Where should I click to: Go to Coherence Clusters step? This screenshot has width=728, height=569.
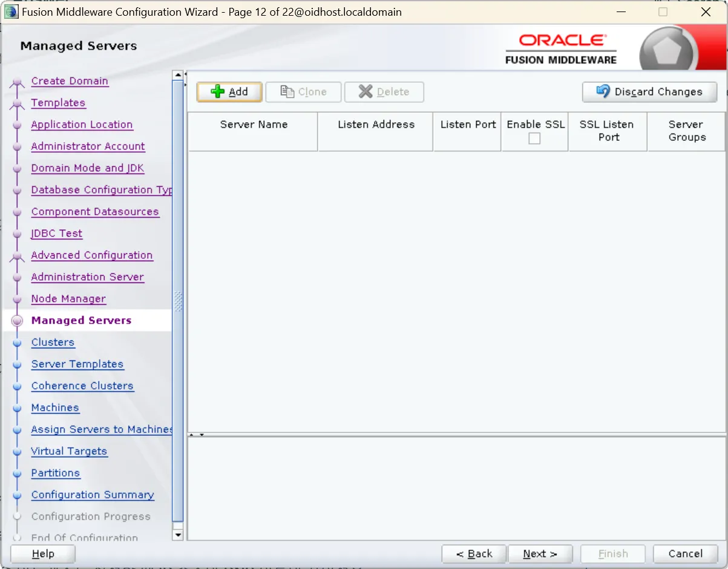[x=82, y=386]
